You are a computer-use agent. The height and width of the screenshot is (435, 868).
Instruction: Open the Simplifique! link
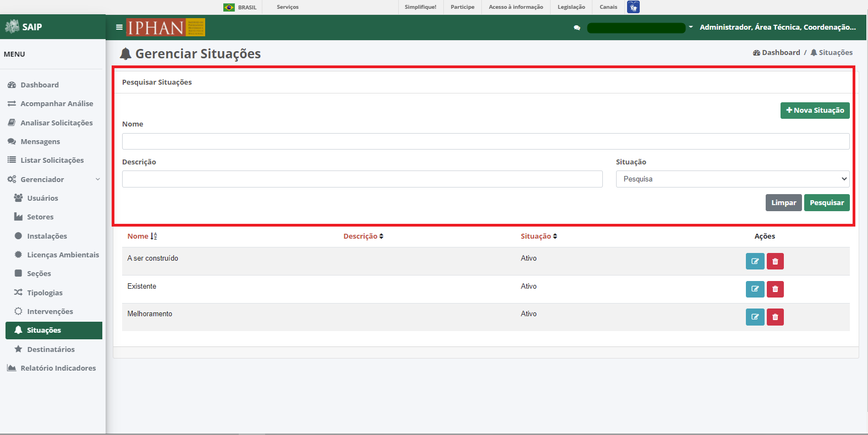click(x=420, y=7)
